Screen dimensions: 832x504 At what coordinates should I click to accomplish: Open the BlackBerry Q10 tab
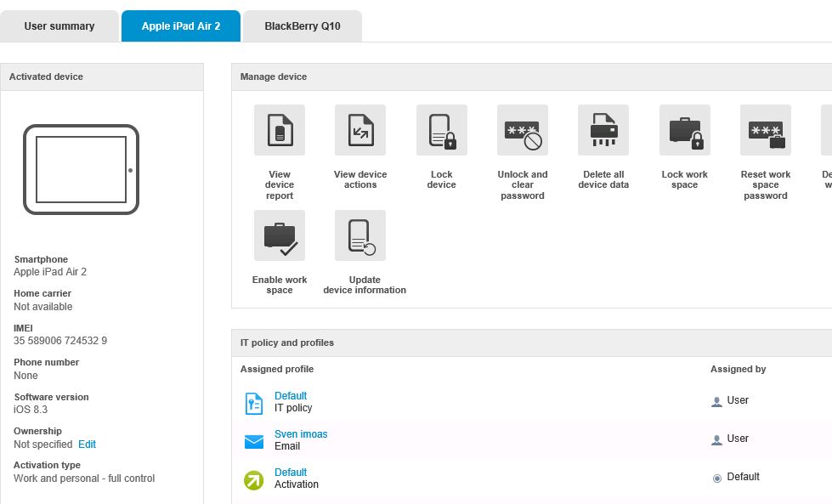(303, 26)
